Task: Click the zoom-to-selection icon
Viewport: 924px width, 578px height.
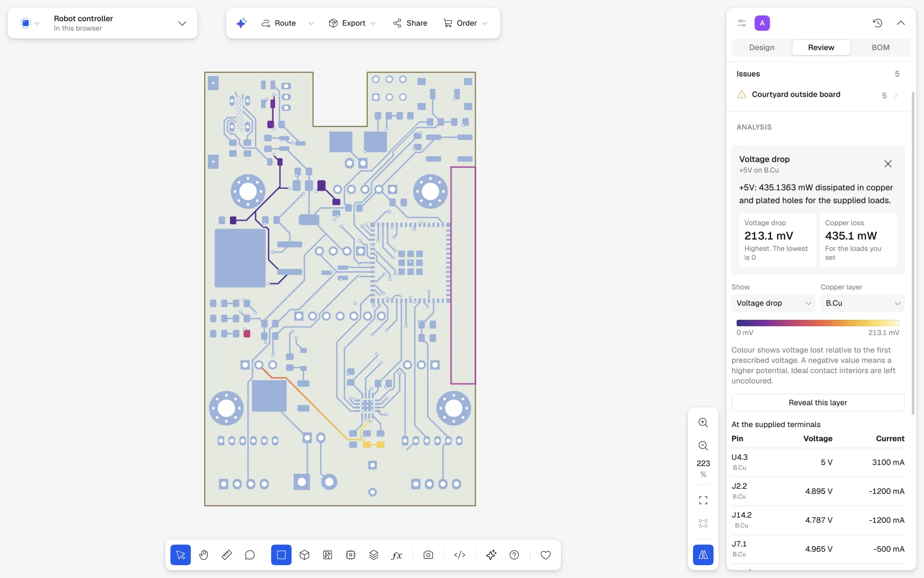Action: tap(703, 523)
